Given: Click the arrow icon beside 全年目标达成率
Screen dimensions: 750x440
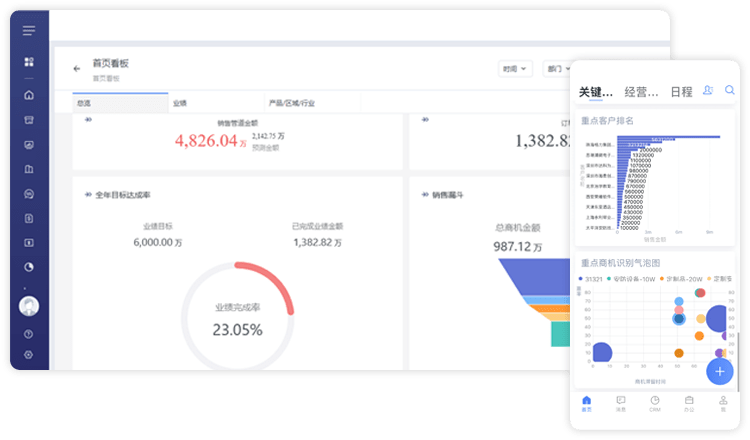Looking at the screenshot, I should click(x=88, y=195).
